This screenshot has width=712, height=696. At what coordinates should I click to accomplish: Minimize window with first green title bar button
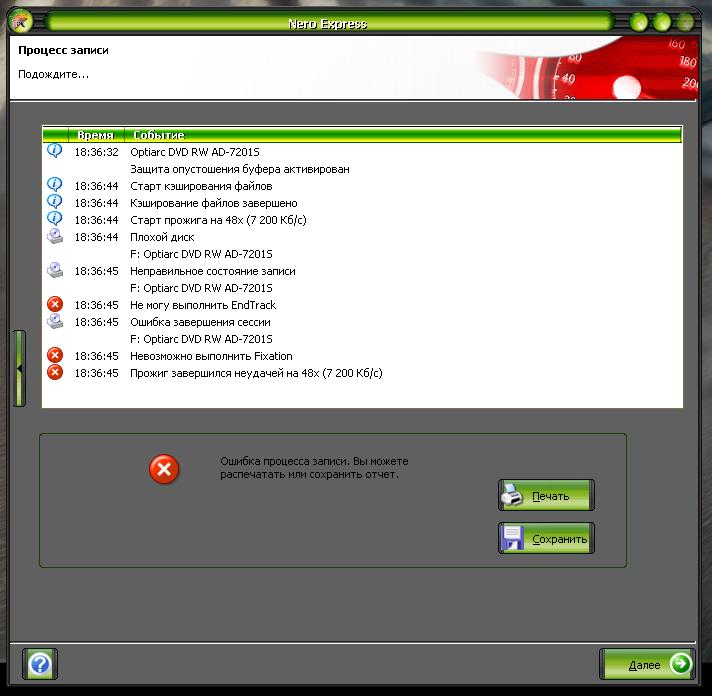[x=639, y=22]
